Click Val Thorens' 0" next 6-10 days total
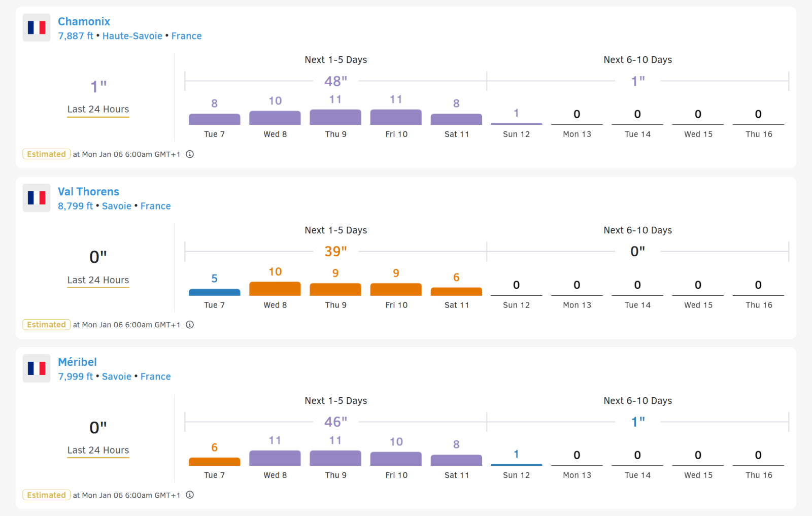 click(x=638, y=251)
